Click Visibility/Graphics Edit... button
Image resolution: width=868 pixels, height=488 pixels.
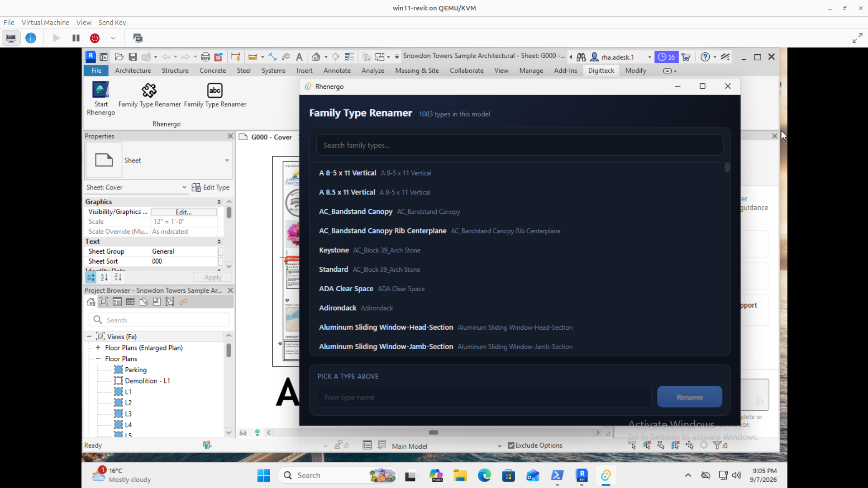tap(184, 212)
